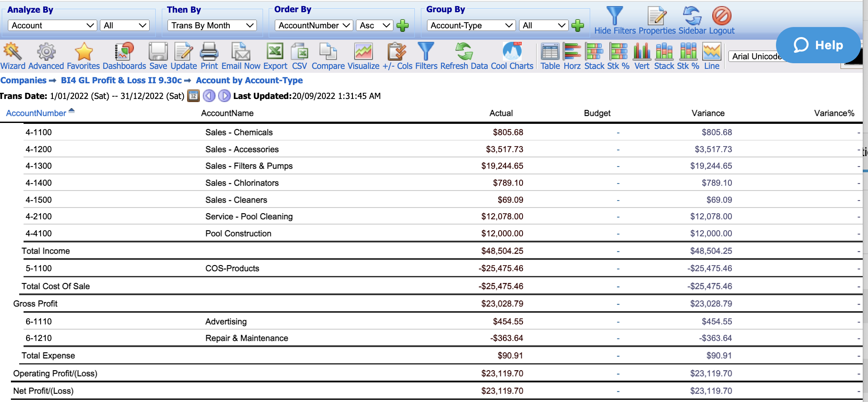Click the Actual column header
Image resolution: width=868 pixels, height=402 pixels.
pos(501,113)
